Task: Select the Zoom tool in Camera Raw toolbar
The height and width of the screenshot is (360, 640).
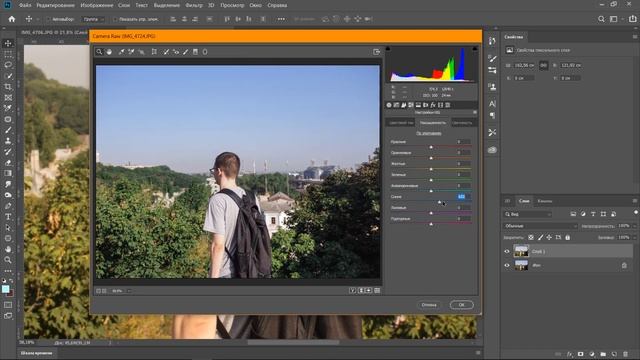Action: pyautogui.click(x=99, y=52)
